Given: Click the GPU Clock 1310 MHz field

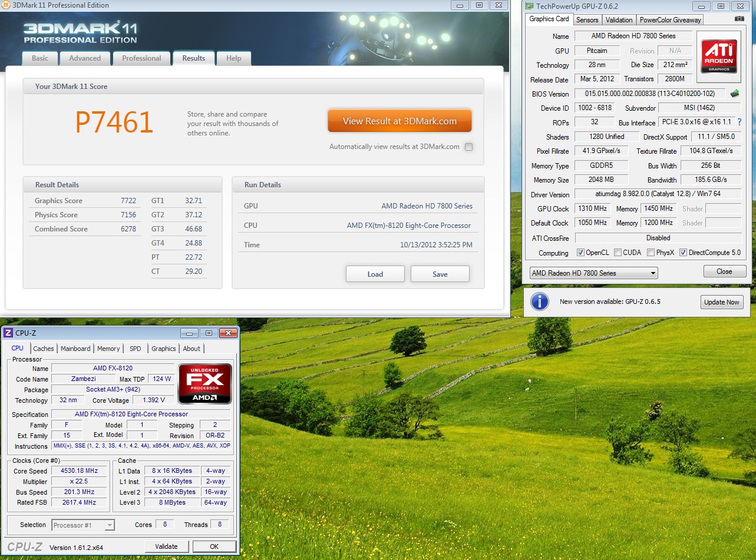Looking at the screenshot, I should tap(593, 208).
